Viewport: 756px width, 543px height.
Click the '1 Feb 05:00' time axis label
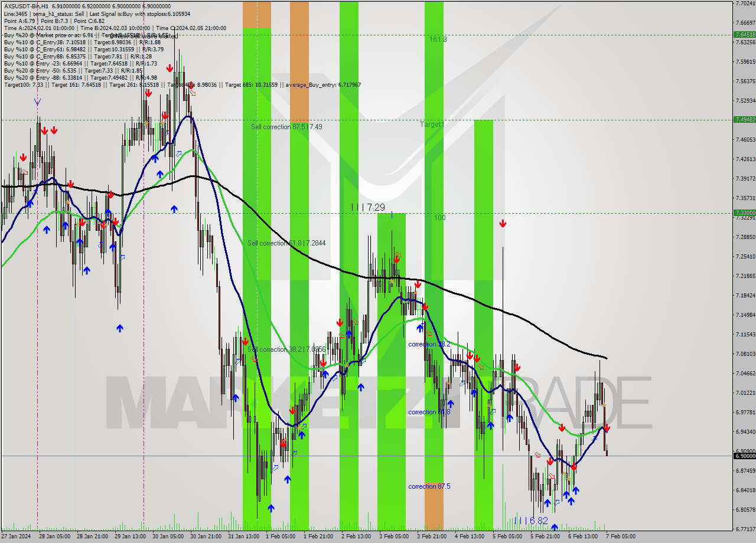281,537
